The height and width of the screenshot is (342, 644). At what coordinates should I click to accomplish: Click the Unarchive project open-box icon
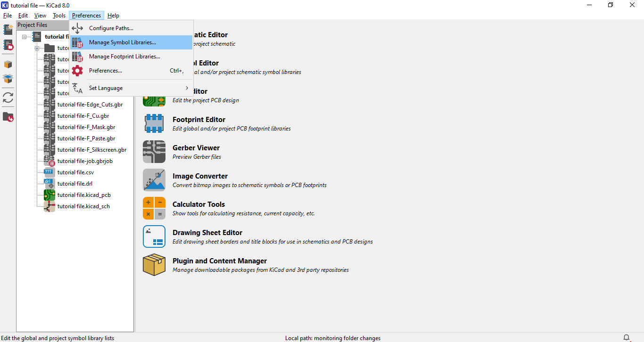tap(8, 79)
